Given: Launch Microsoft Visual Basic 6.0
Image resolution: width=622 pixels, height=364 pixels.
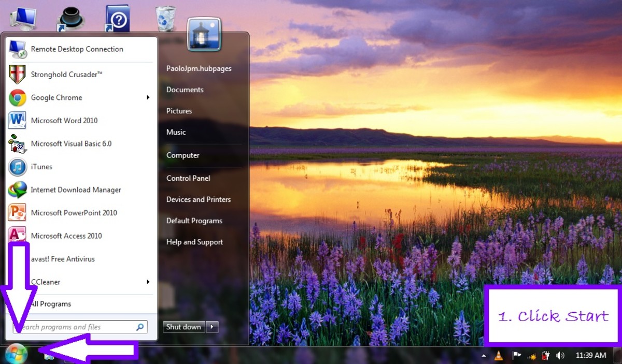Looking at the screenshot, I should coord(72,143).
